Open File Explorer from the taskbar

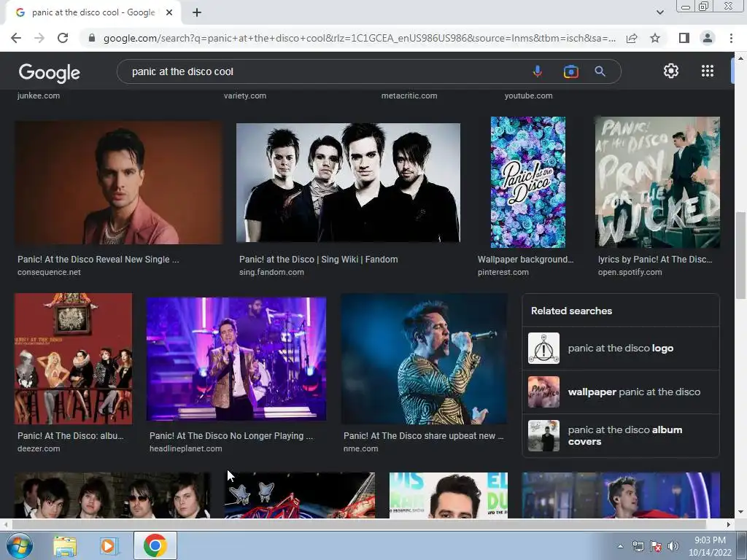click(65, 545)
